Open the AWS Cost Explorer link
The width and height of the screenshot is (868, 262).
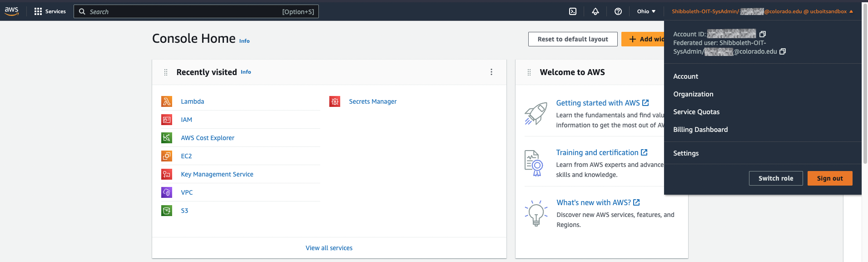(208, 138)
